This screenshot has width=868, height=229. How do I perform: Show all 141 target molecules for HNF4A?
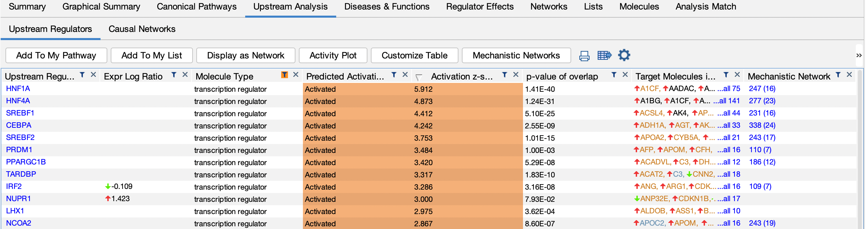click(x=727, y=101)
